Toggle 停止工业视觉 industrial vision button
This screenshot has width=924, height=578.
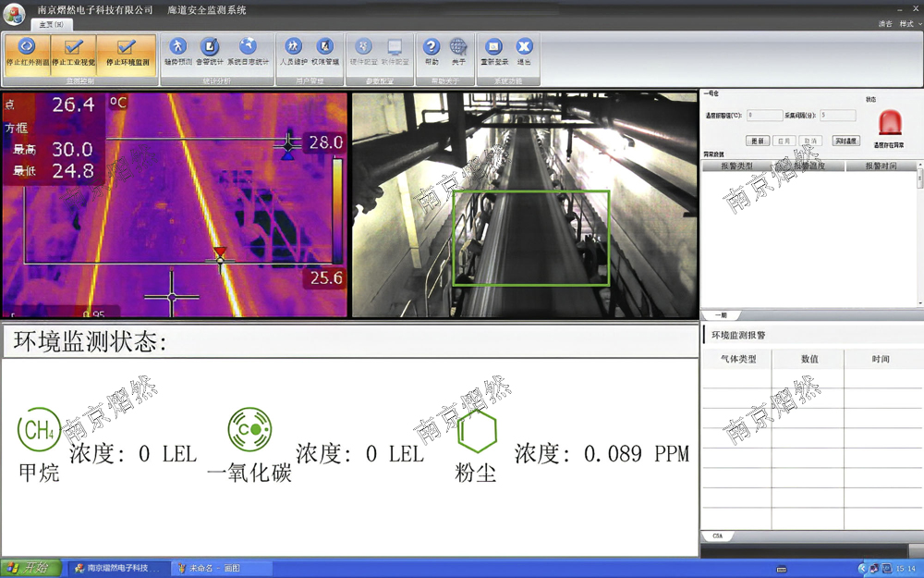[x=74, y=52]
